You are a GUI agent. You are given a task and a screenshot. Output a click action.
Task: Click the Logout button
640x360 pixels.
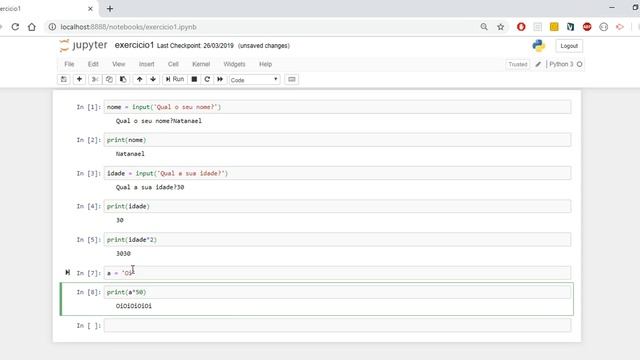tap(569, 46)
